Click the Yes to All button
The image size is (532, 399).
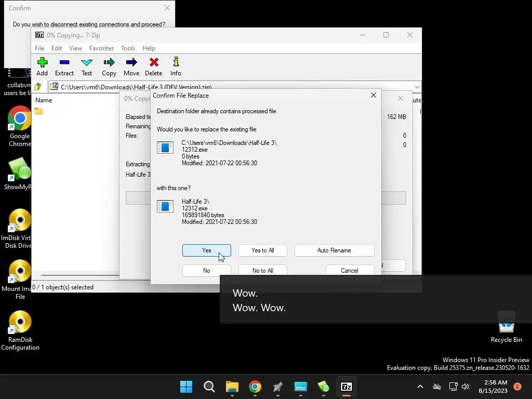(262, 250)
